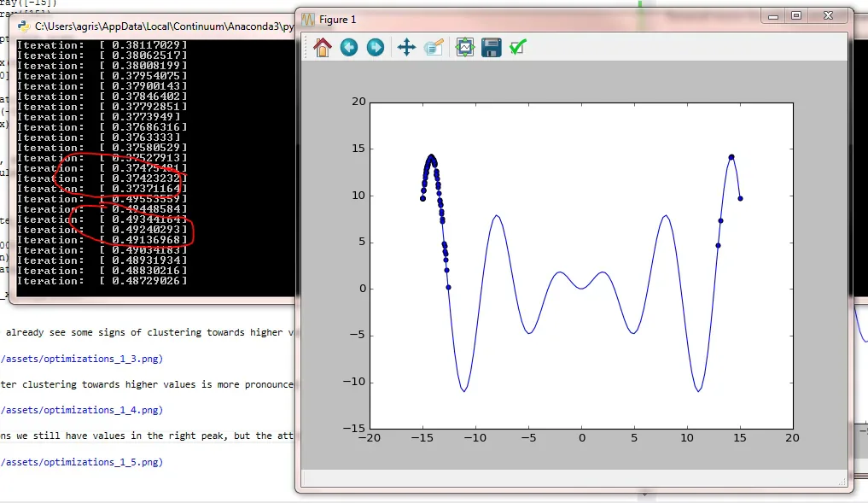The image size is (868, 503).
Task: Select the console line with value 0.37954075
Action: 102,76
